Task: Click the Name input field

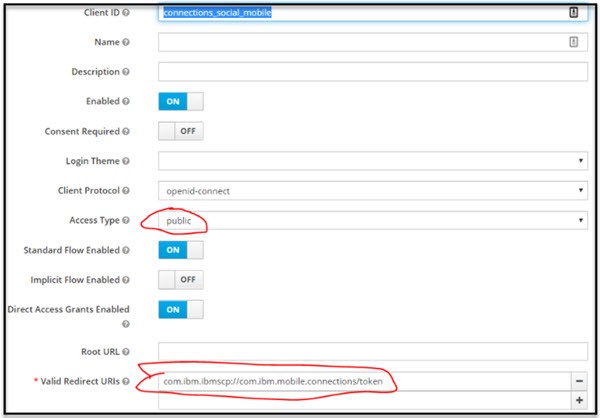Action: tap(373, 42)
